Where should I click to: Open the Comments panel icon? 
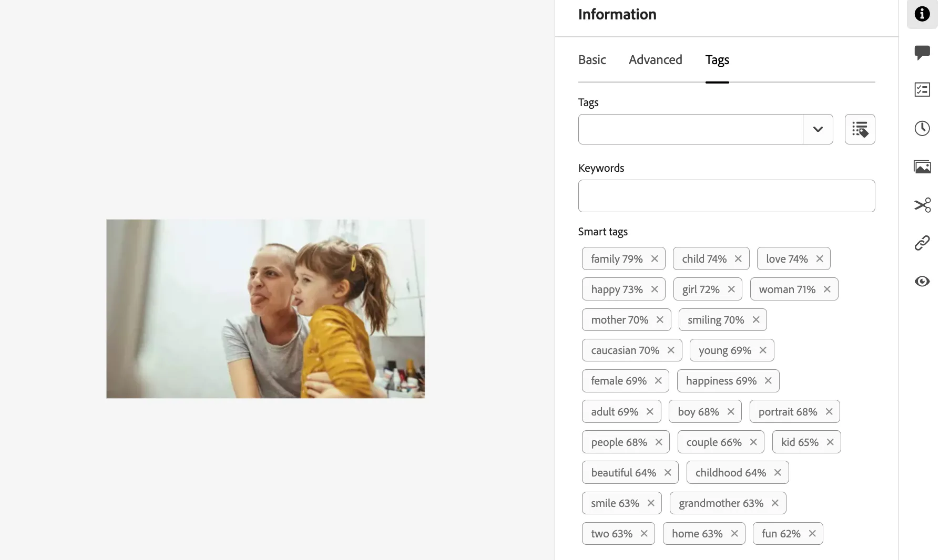coord(922,53)
